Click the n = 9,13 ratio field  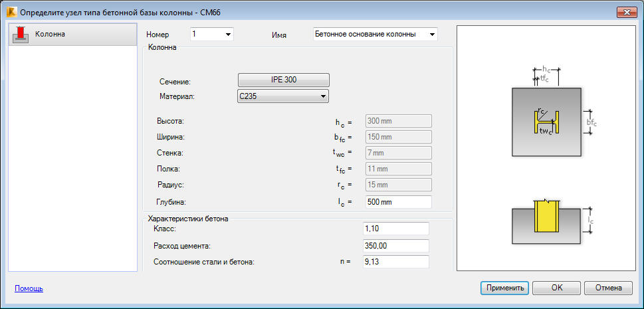pyautogui.click(x=396, y=262)
